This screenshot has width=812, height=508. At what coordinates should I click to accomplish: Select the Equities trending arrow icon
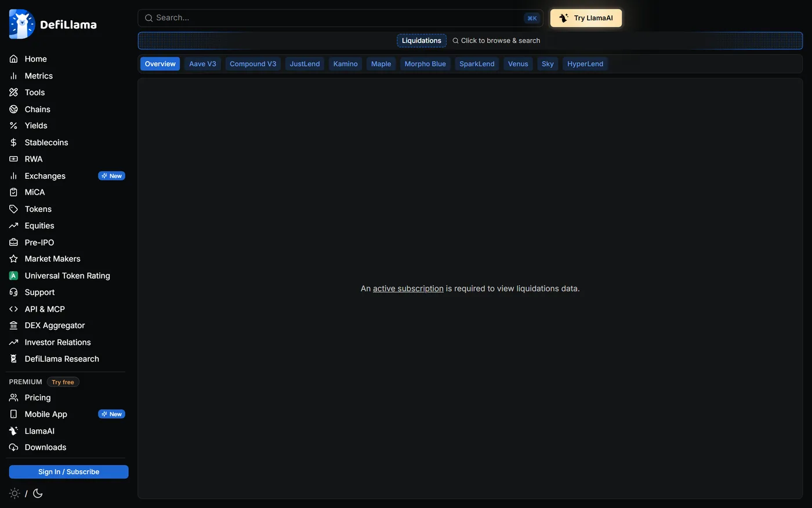click(x=13, y=226)
